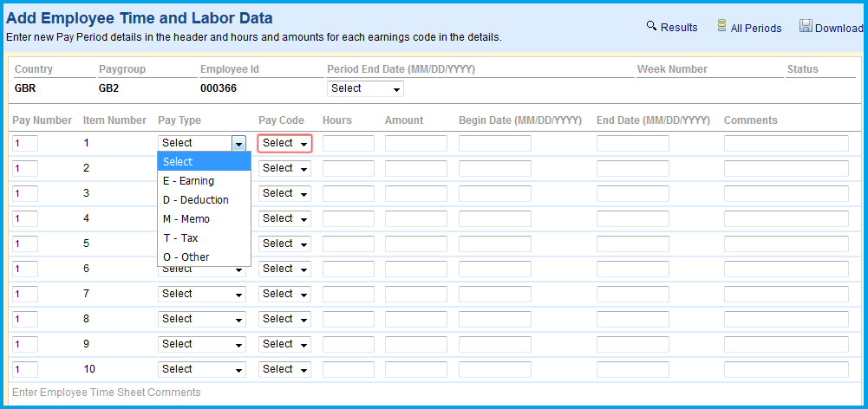Click the End Date field for item 7
Image resolution: width=868 pixels, height=409 pixels.
coord(632,294)
